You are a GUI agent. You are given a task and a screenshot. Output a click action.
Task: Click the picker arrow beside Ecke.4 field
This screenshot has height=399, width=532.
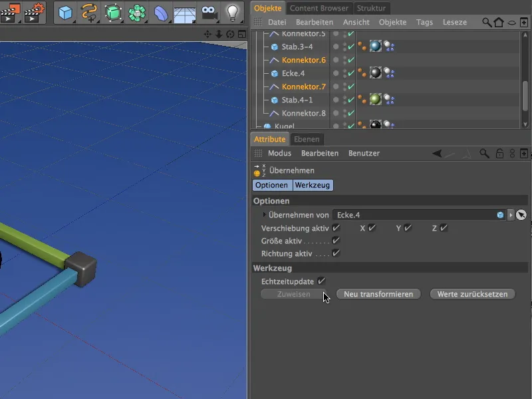521,215
